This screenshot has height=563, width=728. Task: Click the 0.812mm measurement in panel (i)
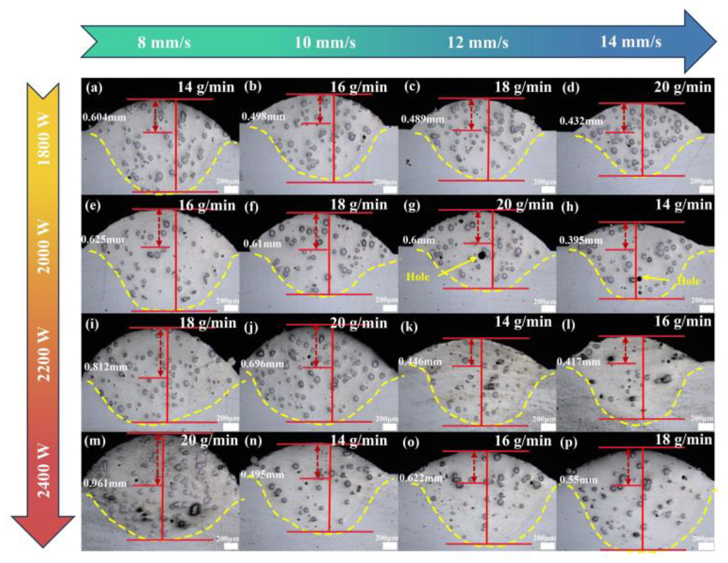coord(106,367)
